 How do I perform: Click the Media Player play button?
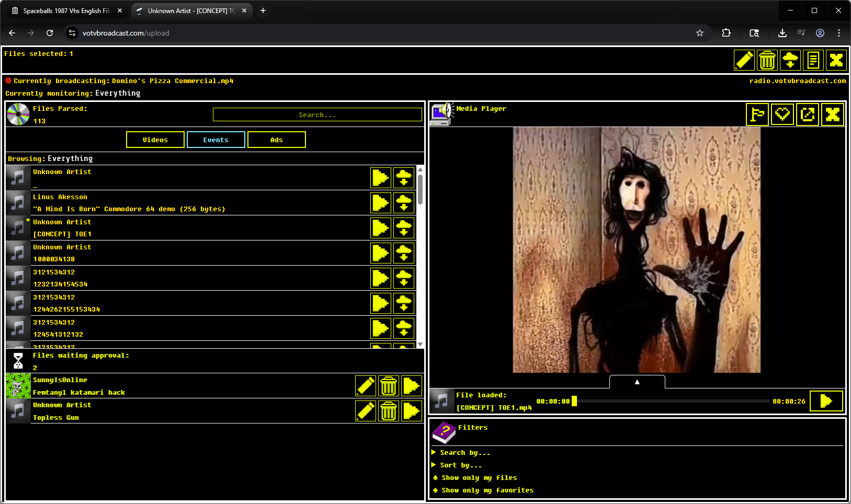[826, 401]
